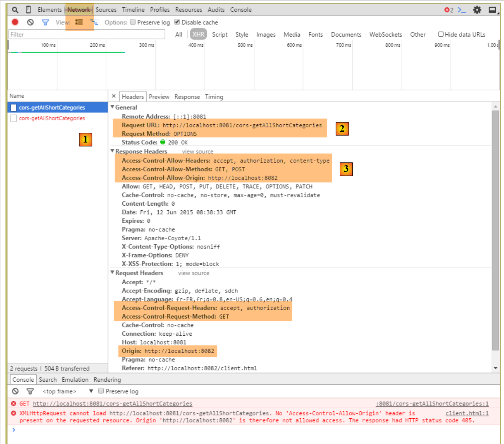Open the top frame dropdown in the console

coord(91,391)
